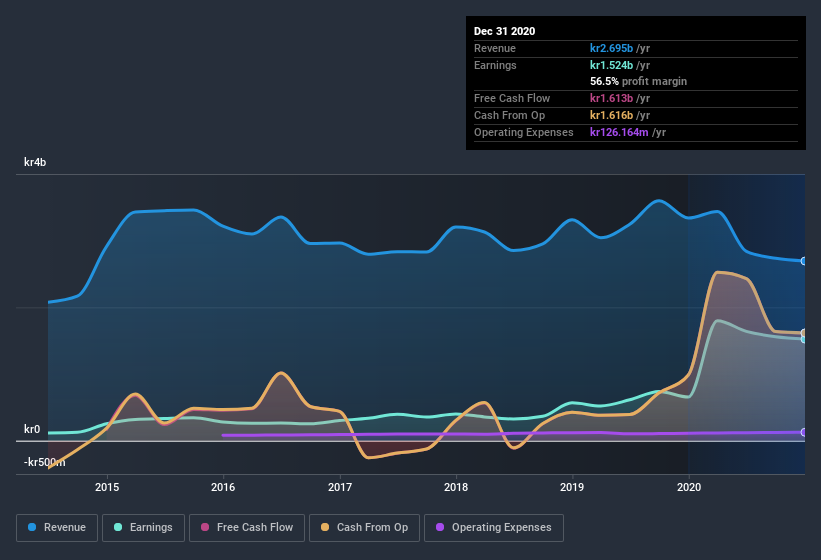This screenshot has width=821, height=560.
Task: Click the 2019 x-axis label
Action: point(572,487)
